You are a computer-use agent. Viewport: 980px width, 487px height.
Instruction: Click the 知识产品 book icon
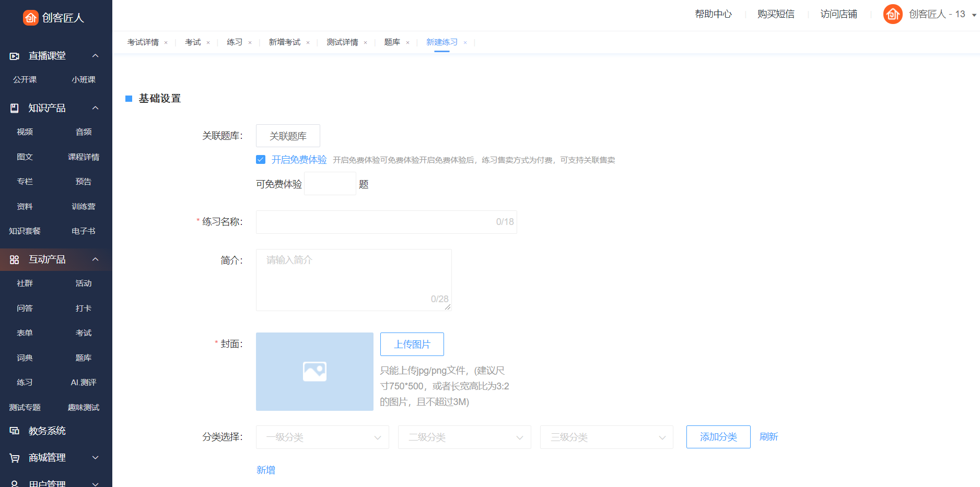(x=15, y=108)
